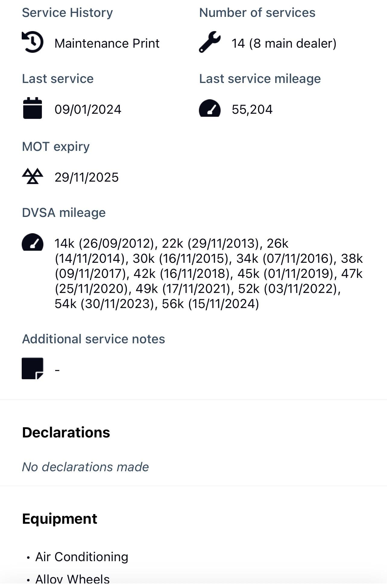The image size is (387, 588).
Task: Tap the Last service mileage label
Action: pyautogui.click(x=260, y=79)
